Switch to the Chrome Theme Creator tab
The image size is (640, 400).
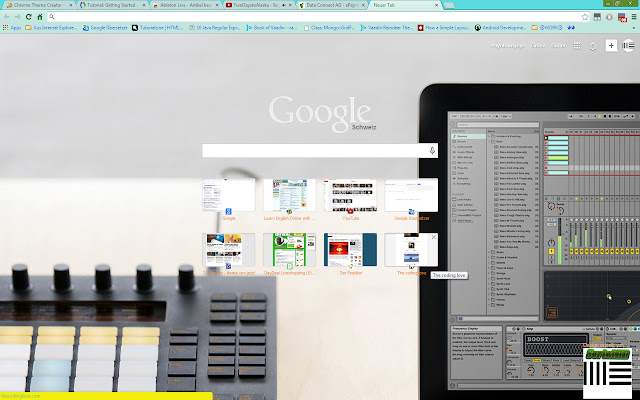pyautogui.click(x=38, y=5)
